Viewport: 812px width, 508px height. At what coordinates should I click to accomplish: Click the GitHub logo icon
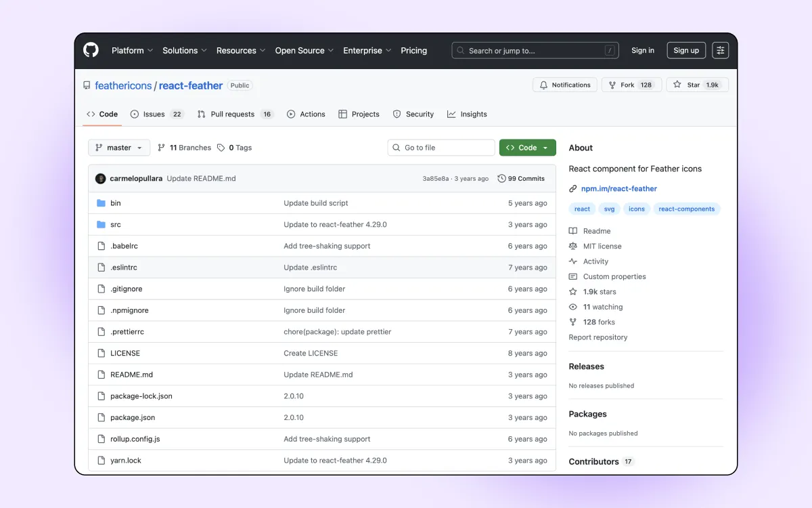coord(91,50)
